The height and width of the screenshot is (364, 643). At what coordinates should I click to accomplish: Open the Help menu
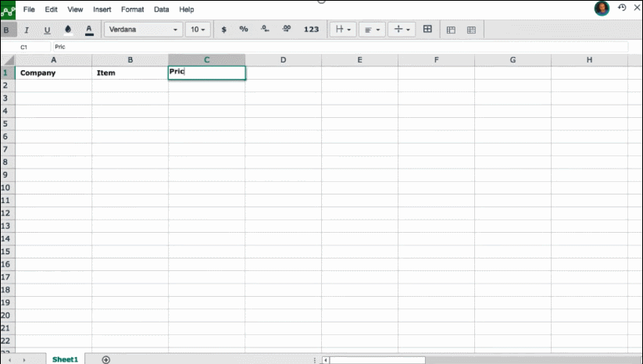coord(187,9)
